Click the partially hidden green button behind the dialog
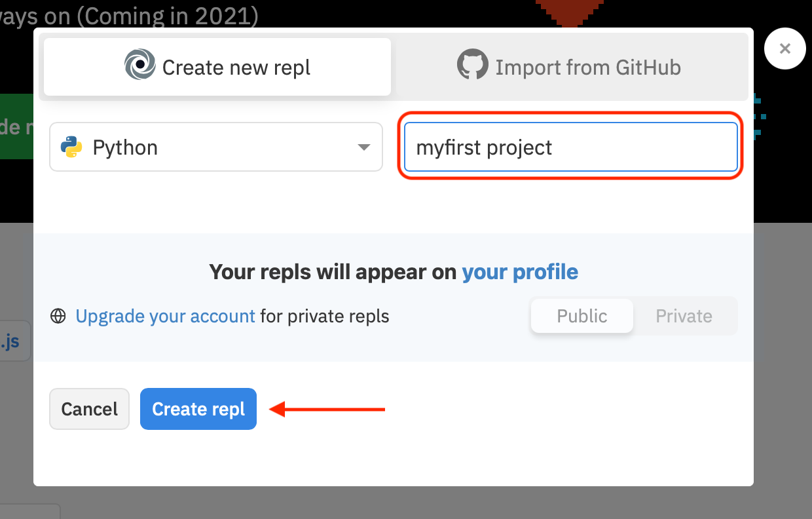The width and height of the screenshot is (812, 519). [x=16, y=126]
